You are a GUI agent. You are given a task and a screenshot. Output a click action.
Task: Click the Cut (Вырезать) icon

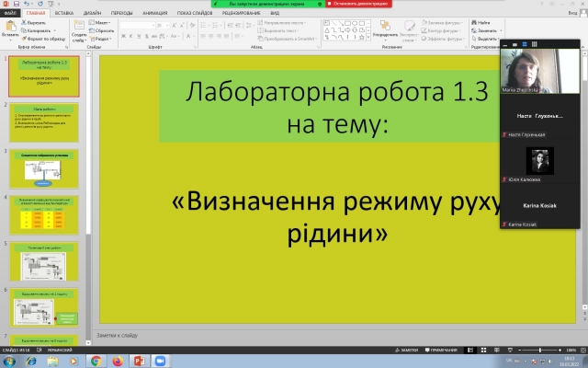(33, 21)
